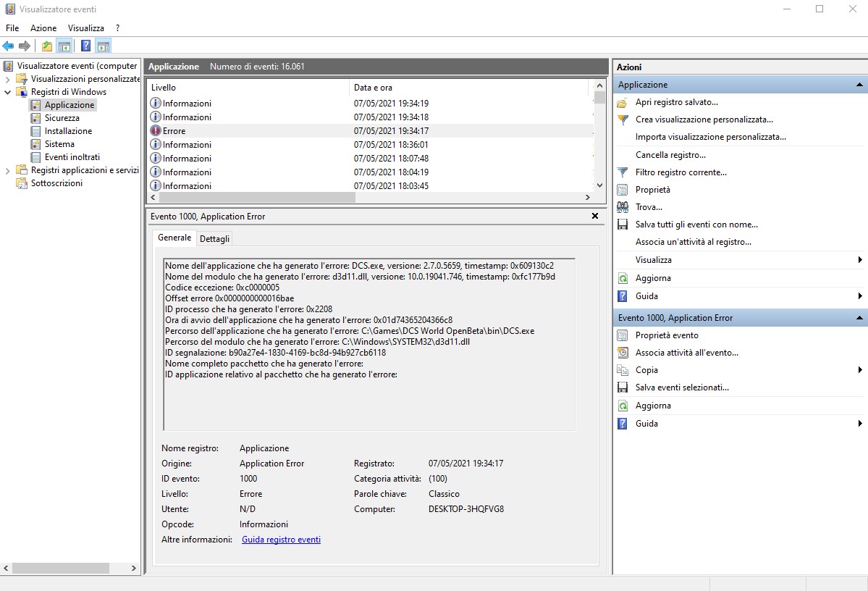Click the Trova binoculars icon
The width and height of the screenshot is (868, 591).
point(623,207)
